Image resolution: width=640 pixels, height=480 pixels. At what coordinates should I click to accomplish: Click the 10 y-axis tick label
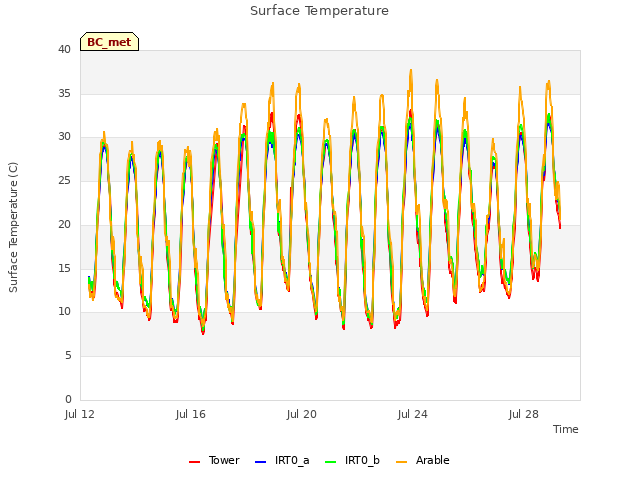64,312
